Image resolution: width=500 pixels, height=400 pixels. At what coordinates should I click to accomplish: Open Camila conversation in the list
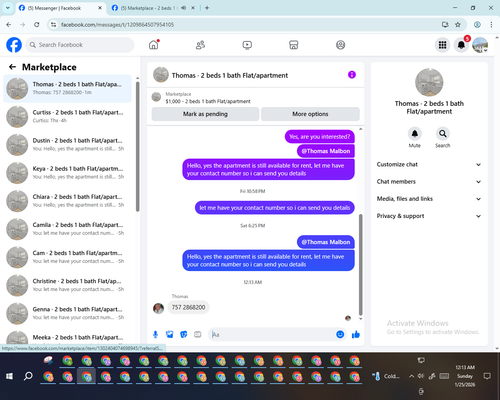pyautogui.click(x=67, y=229)
